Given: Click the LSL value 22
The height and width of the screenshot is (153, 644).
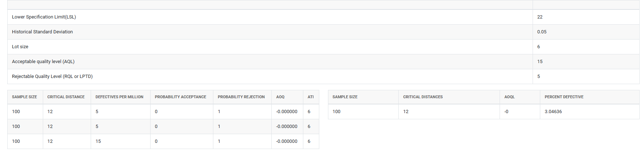Looking at the screenshot, I should coord(540,17).
